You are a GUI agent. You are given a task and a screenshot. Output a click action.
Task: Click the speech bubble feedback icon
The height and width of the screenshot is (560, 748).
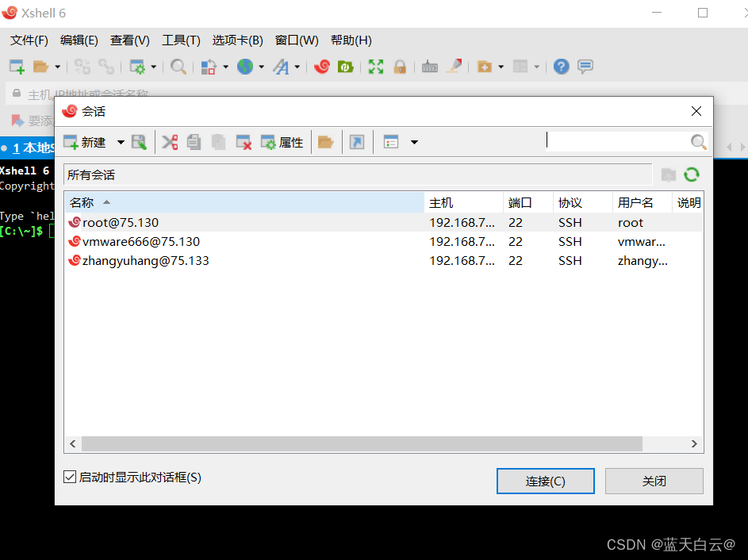click(x=585, y=67)
